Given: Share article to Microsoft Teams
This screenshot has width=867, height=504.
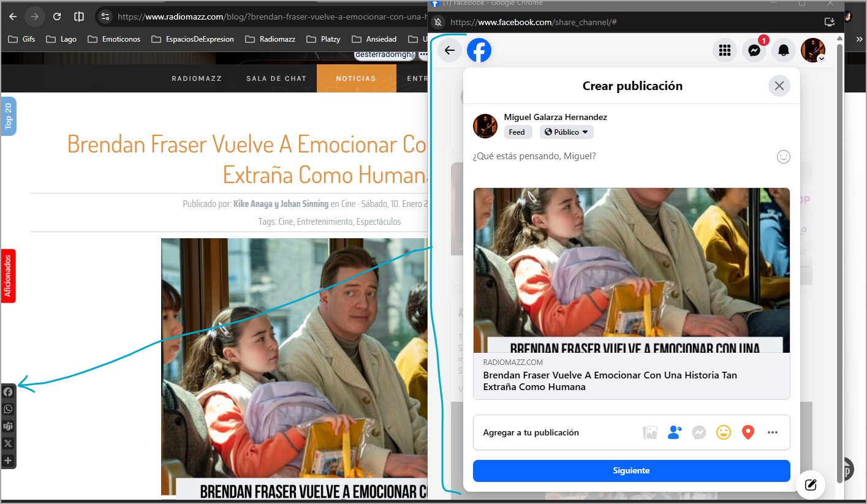Looking at the screenshot, I should pos(8,426).
